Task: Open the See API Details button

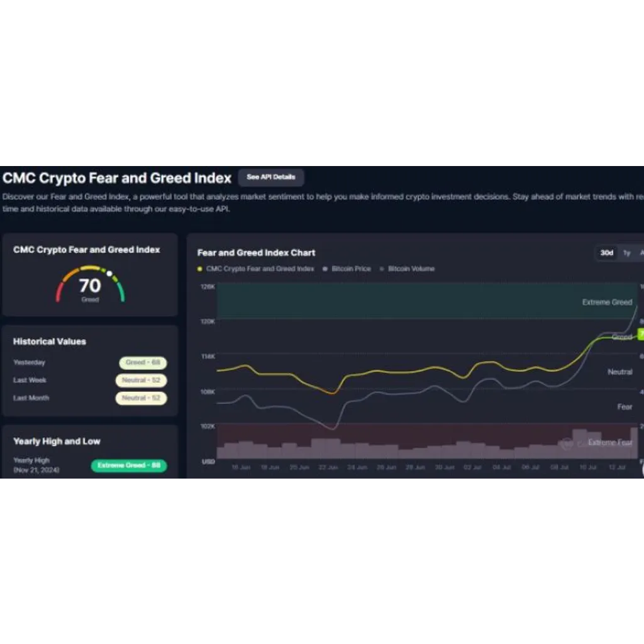Action: (271, 177)
